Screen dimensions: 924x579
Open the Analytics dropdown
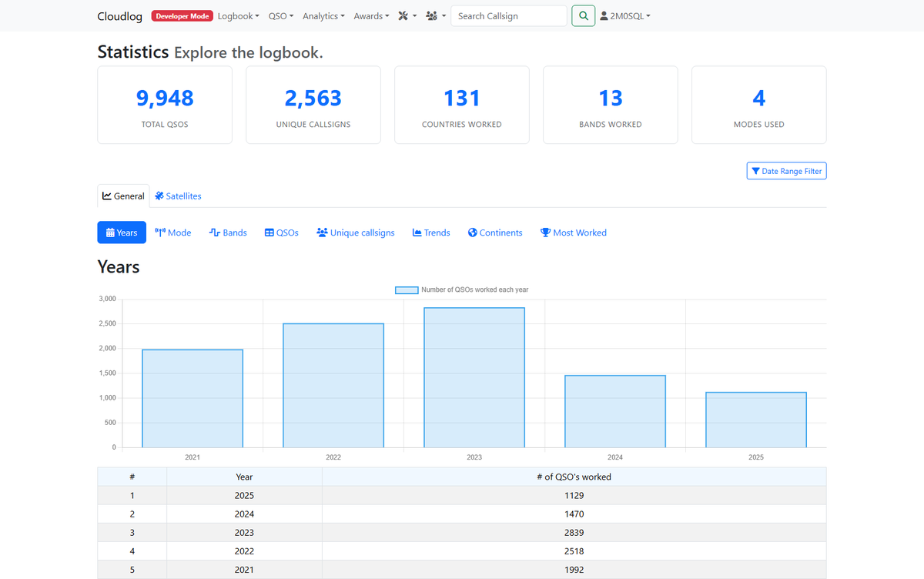(x=323, y=15)
